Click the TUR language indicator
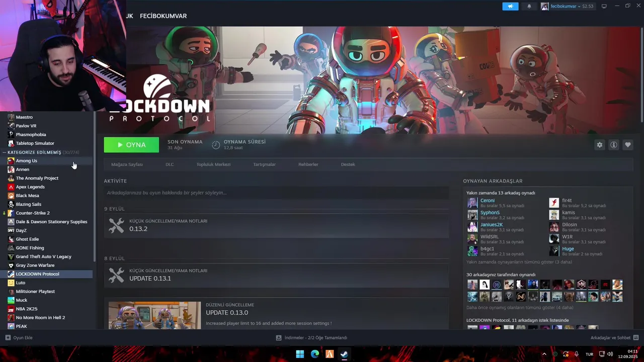This screenshot has height=362, width=644. tap(589, 354)
